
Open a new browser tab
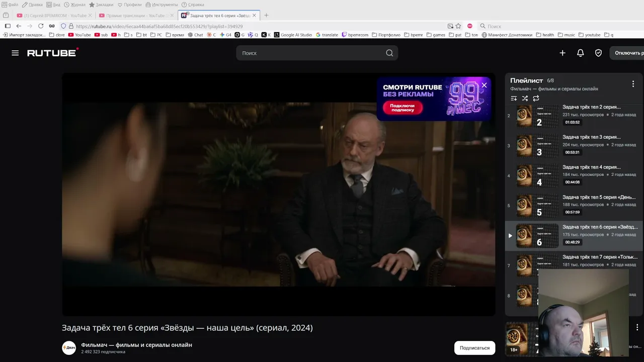(266, 16)
